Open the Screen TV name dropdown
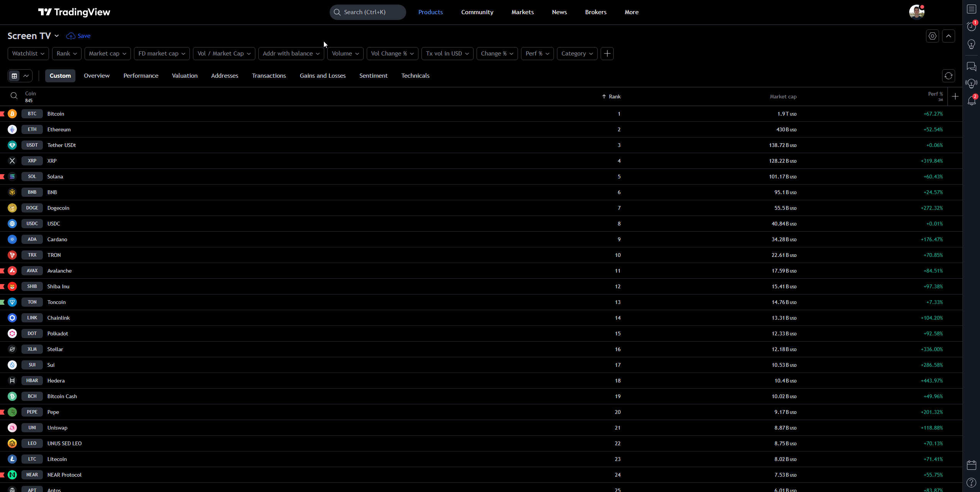The height and width of the screenshot is (492, 980). 33,36
